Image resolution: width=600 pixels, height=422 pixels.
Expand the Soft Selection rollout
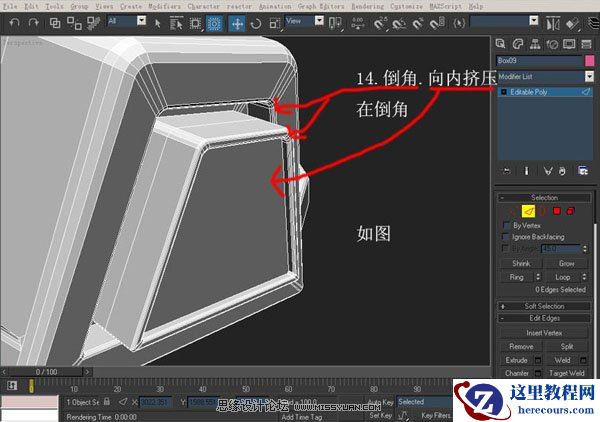coord(544,306)
